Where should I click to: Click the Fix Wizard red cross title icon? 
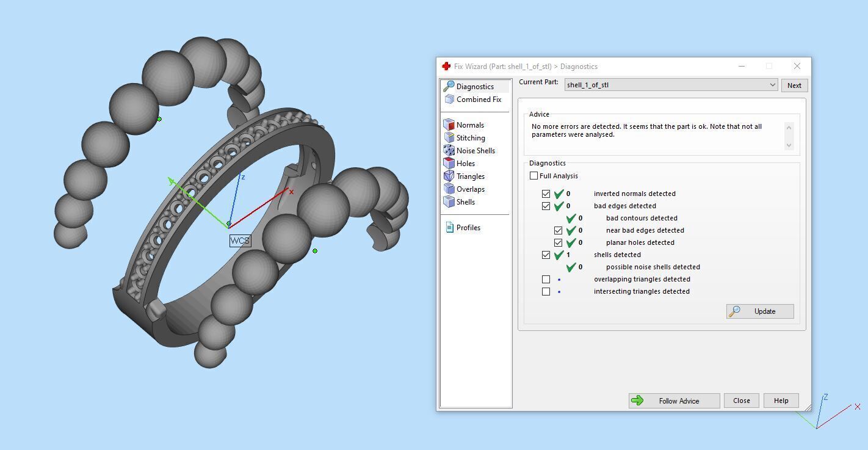pos(446,66)
